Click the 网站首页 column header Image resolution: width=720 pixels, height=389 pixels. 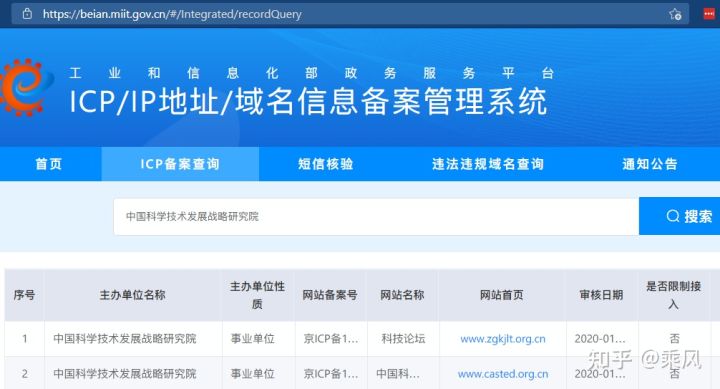(502, 295)
